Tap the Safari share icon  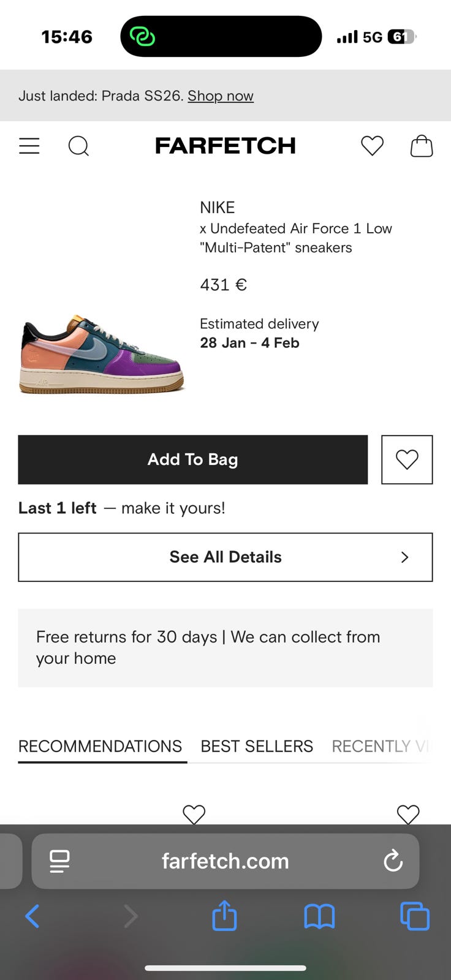point(224,916)
